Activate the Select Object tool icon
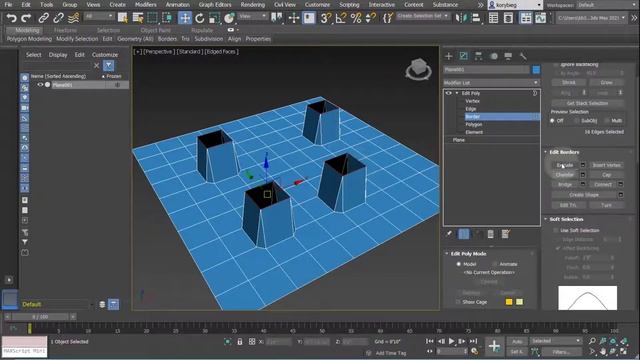640x360 pixels. pyautogui.click(x=122, y=18)
